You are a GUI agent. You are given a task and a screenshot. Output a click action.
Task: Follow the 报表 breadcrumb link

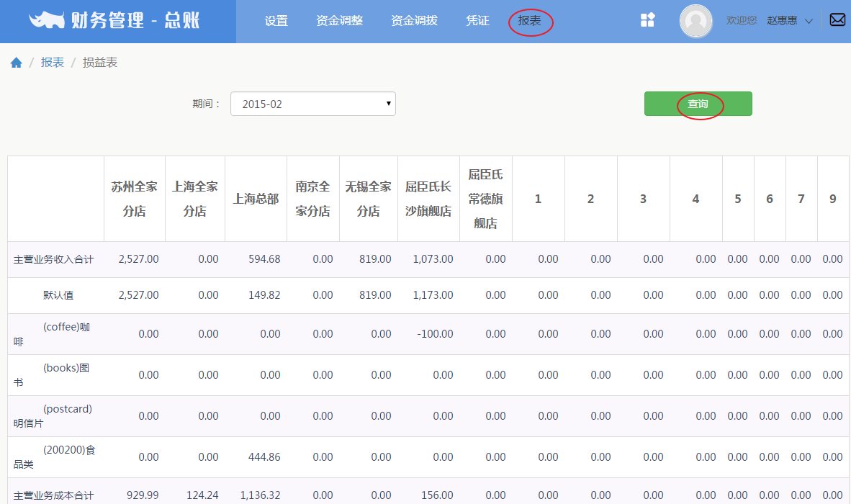(52, 63)
